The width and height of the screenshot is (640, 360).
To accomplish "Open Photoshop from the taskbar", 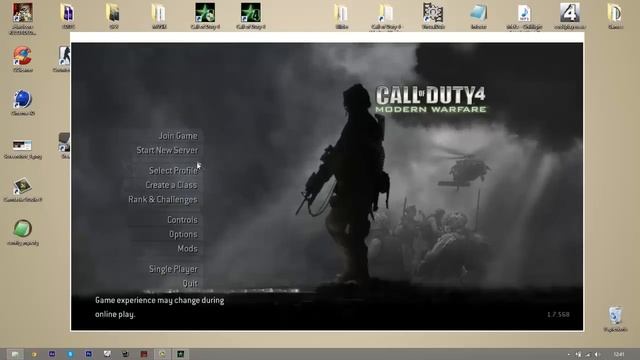I will click(89, 354).
